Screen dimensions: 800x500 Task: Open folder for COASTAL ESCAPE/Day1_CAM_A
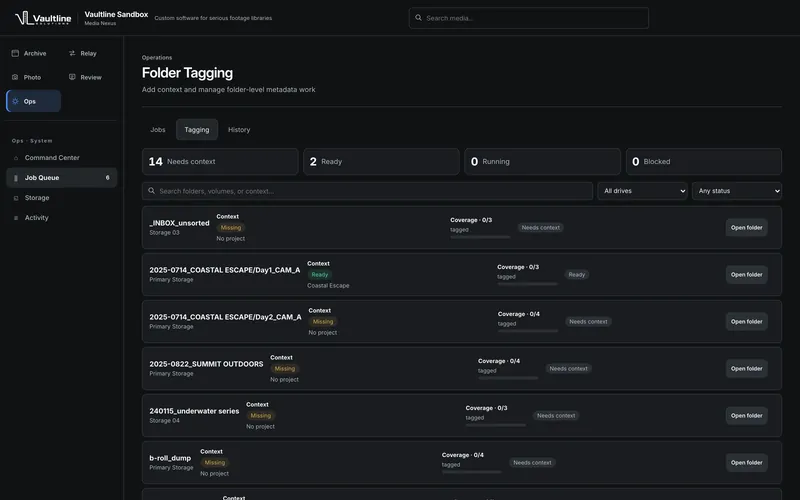tap(746, 274)
